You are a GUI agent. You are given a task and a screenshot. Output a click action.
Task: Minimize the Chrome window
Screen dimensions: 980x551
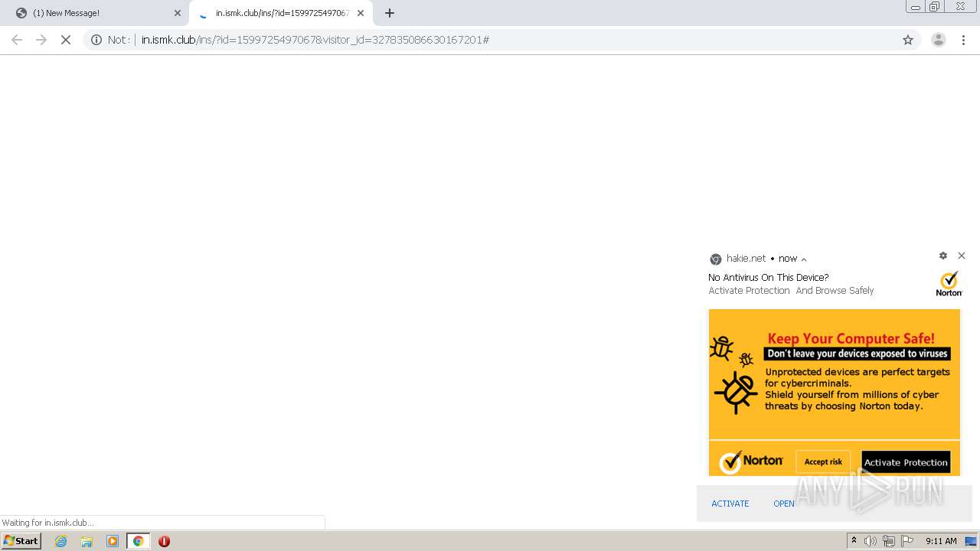tap(915, 7)
